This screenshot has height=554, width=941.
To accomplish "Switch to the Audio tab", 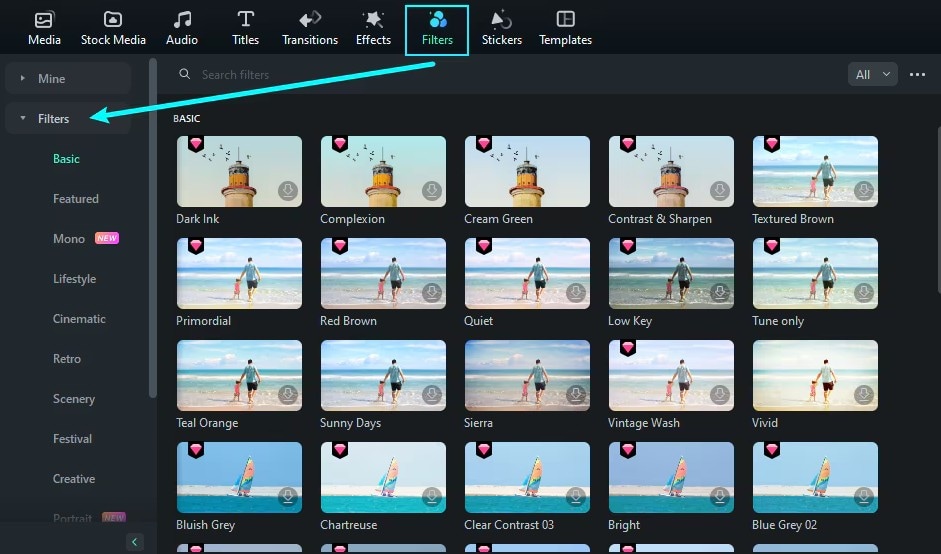I will 182,28.
